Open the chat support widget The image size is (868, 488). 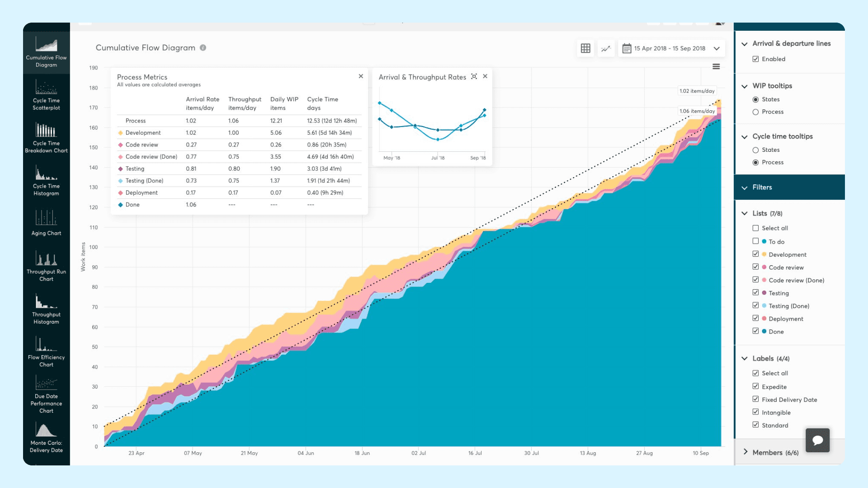817,440
